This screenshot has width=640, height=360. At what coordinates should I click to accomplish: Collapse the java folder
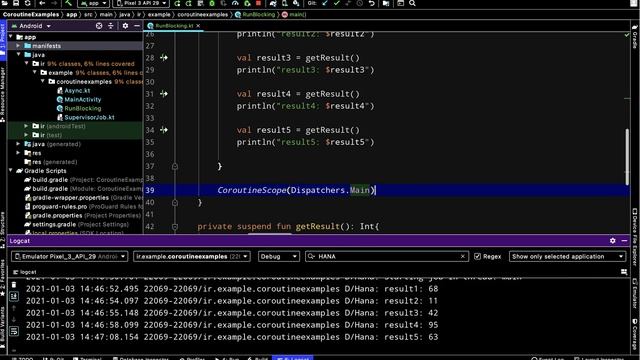click(x=18, y=55)
